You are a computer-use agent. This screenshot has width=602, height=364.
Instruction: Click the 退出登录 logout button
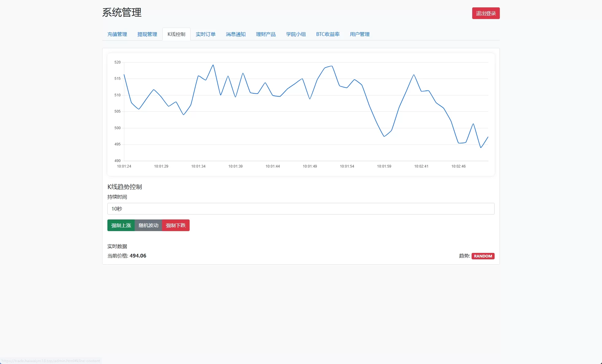coord(486,13)
